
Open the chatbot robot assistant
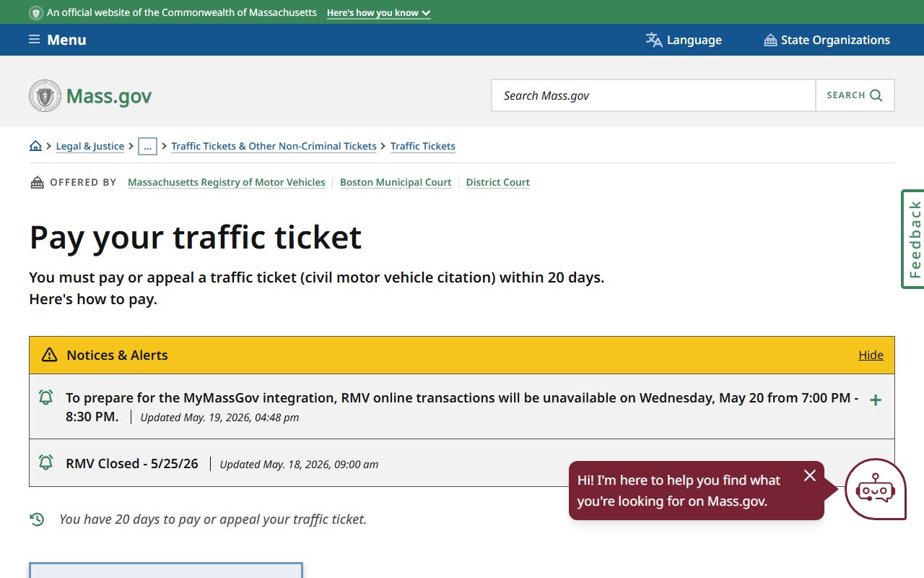click(875, 490)
